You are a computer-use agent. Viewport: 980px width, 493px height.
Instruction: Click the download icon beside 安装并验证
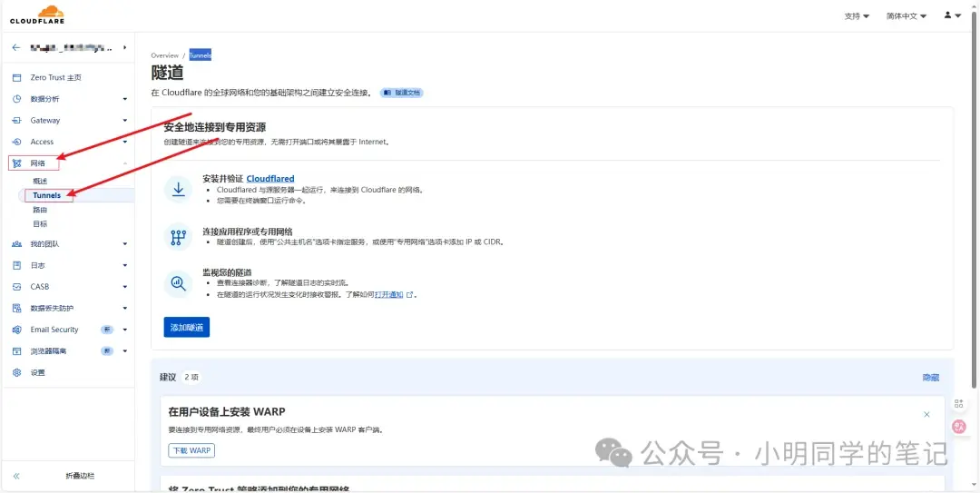click(178, 189)
